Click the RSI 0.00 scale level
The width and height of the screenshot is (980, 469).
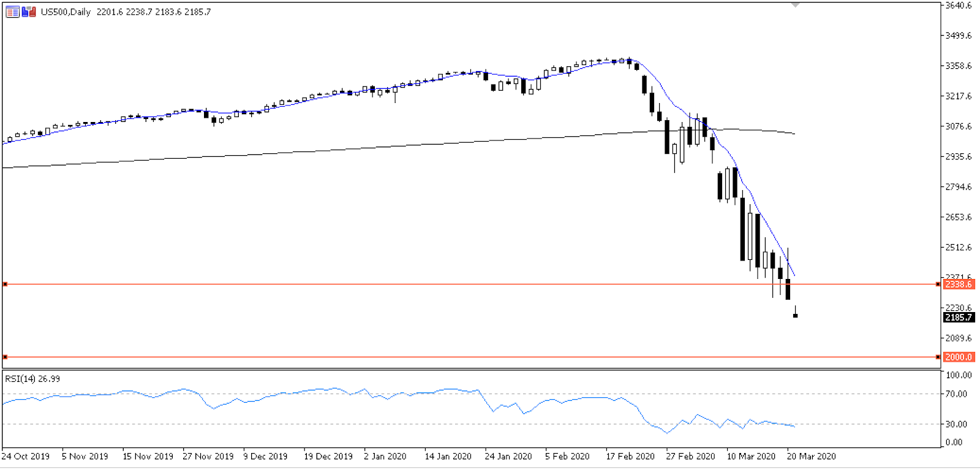pyautogui.click(x=955, y=442)
